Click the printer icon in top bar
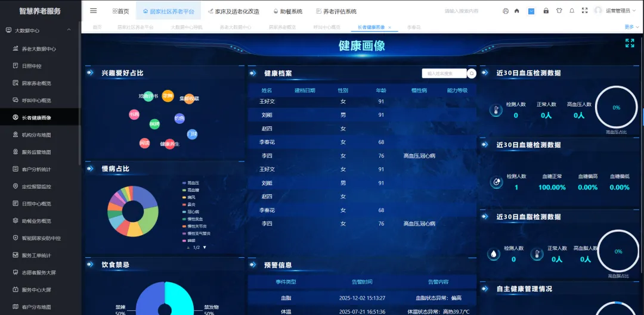 [506, 11]
